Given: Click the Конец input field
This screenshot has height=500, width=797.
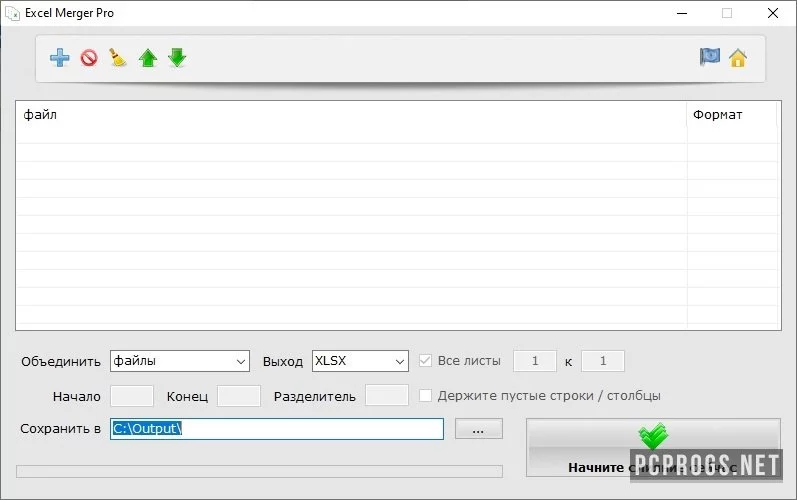Looking at the screenshot, I should click(x=239, y=396).
